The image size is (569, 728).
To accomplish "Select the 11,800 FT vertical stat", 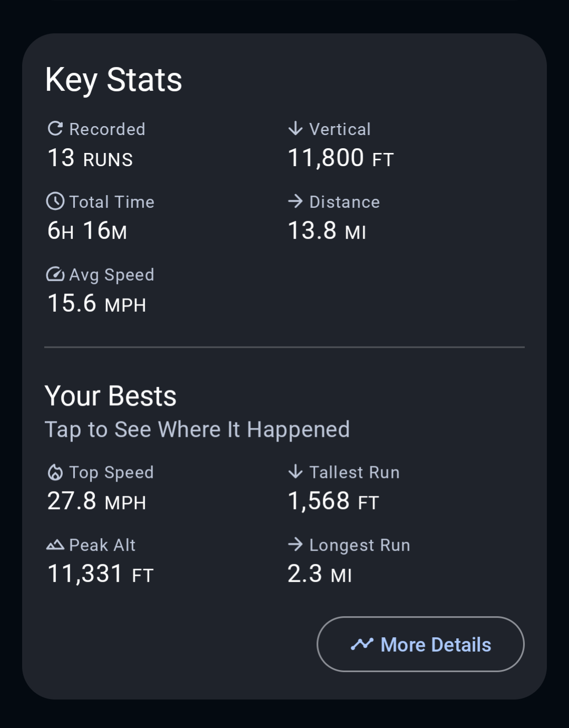I will point(341,158).
